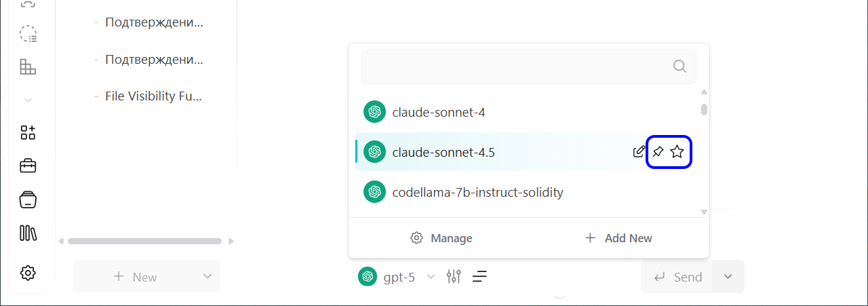Click the Add New button
This screenshot has height=306, width=868.
click(618, 238)
